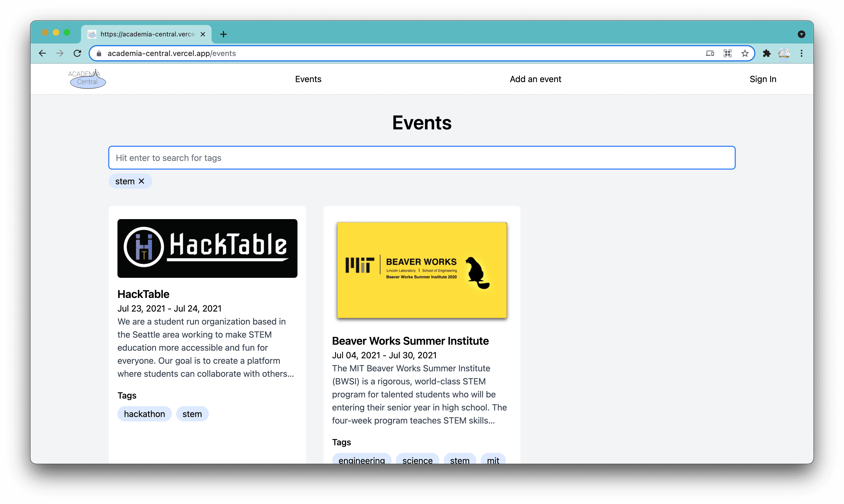Reload the page with the refresh icon

77,53
